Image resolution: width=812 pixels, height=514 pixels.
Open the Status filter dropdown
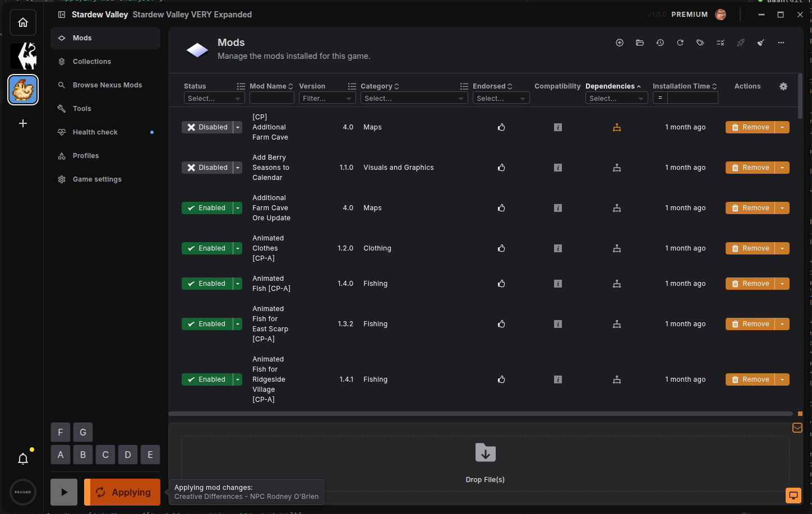[x=214, y=98]
